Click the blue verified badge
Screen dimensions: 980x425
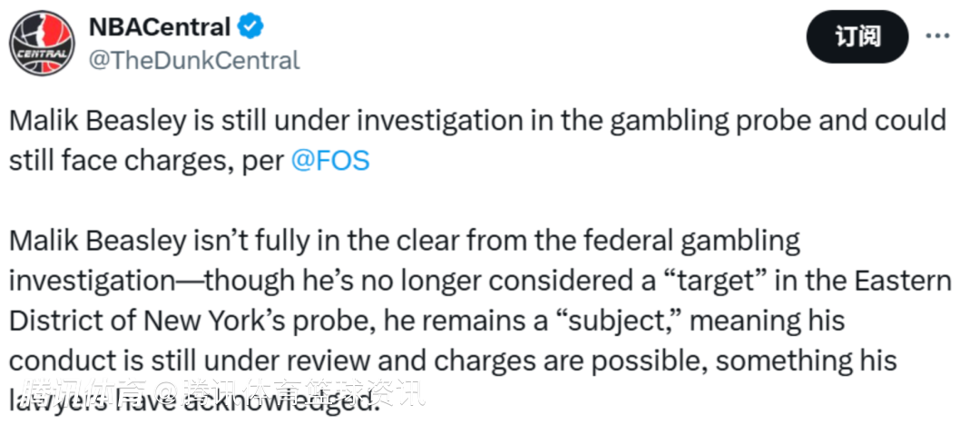click(251, 26)
